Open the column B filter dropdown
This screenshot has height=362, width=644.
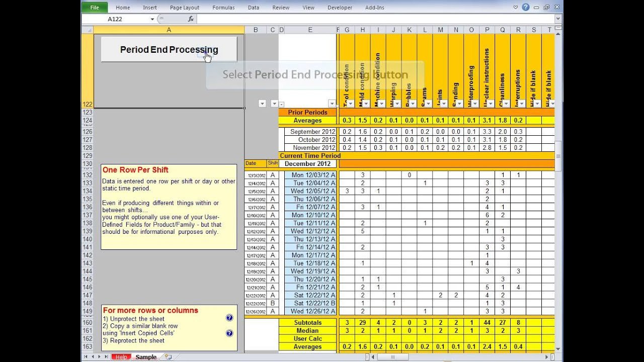pos(262,104)
